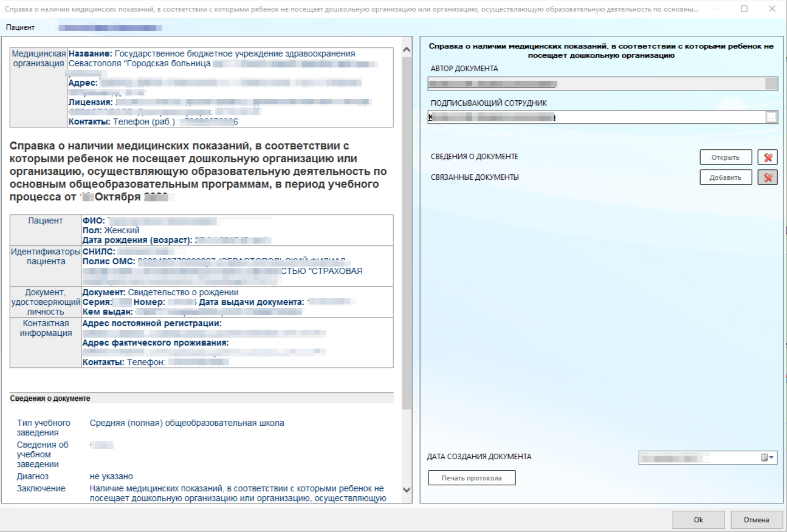
Task: Click the 'Пол: Женский' line
Action: tap(111, 230)
